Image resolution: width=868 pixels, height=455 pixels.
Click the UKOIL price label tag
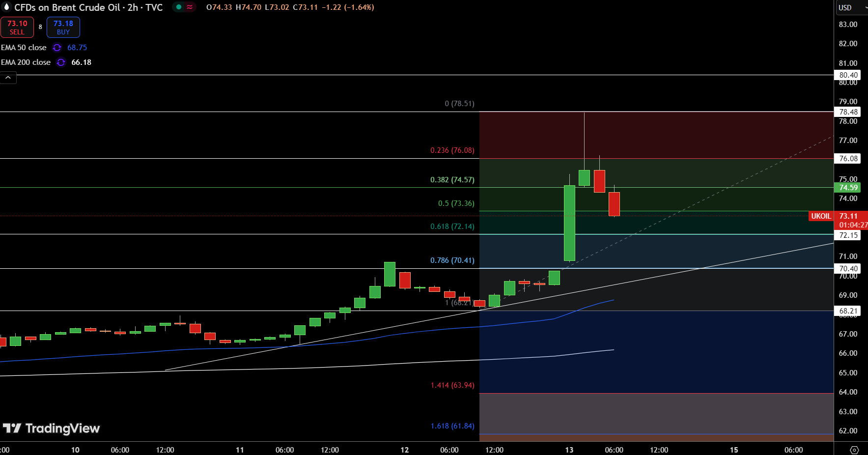click(x=820, y=216)
